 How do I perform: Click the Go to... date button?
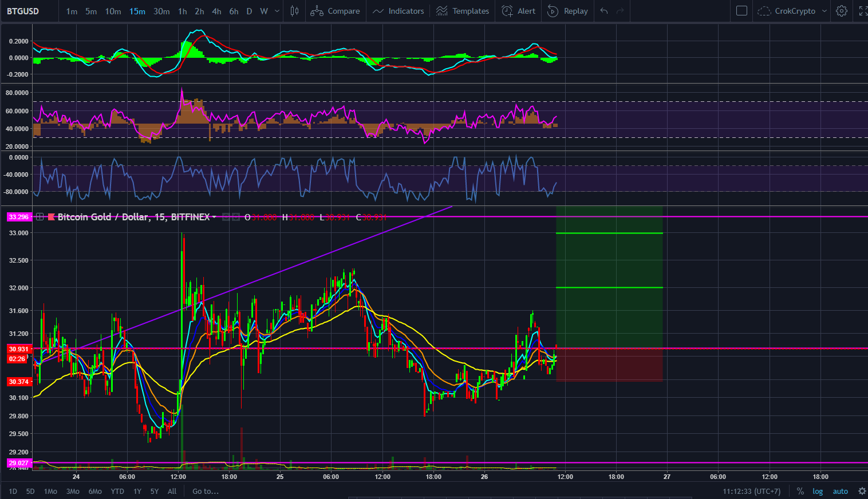point(205,491)
